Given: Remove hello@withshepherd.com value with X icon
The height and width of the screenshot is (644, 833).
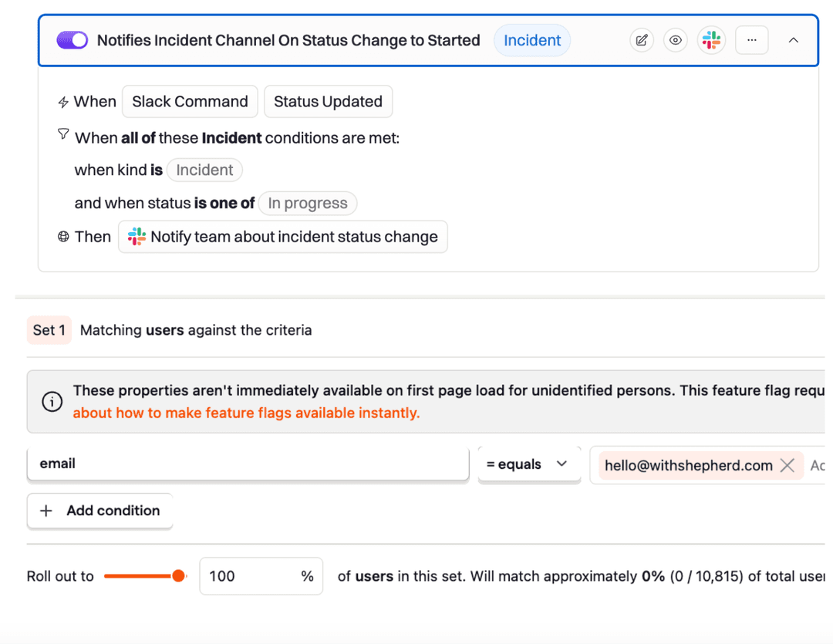Looking at the screenshot, I should tap(787, 465).
